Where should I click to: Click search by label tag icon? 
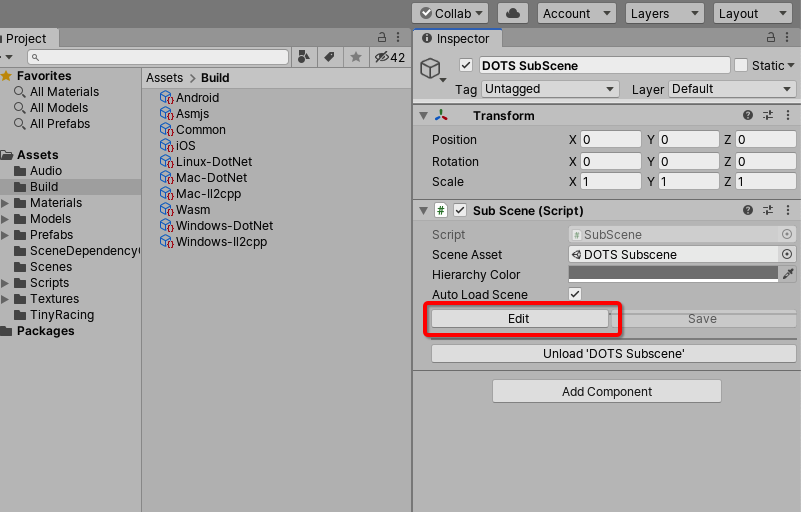330,57
